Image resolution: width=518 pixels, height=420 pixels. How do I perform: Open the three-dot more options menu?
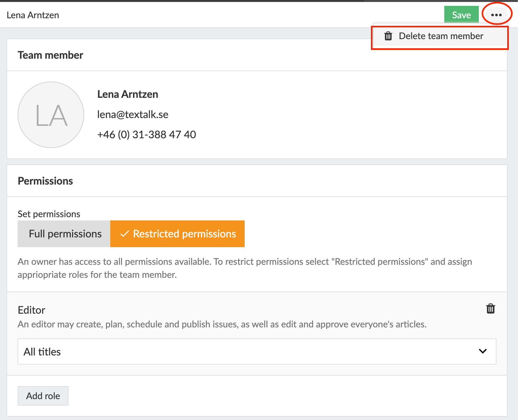[x=496, y=15]
